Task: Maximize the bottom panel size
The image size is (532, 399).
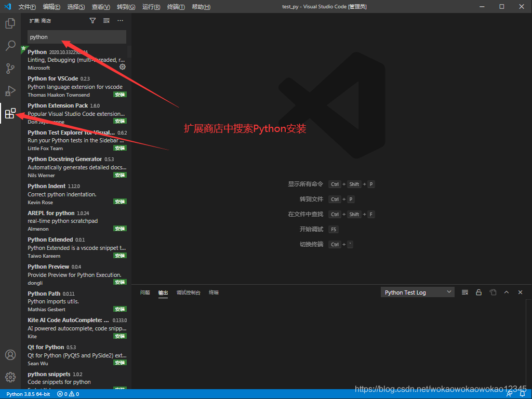Action: 506,292
